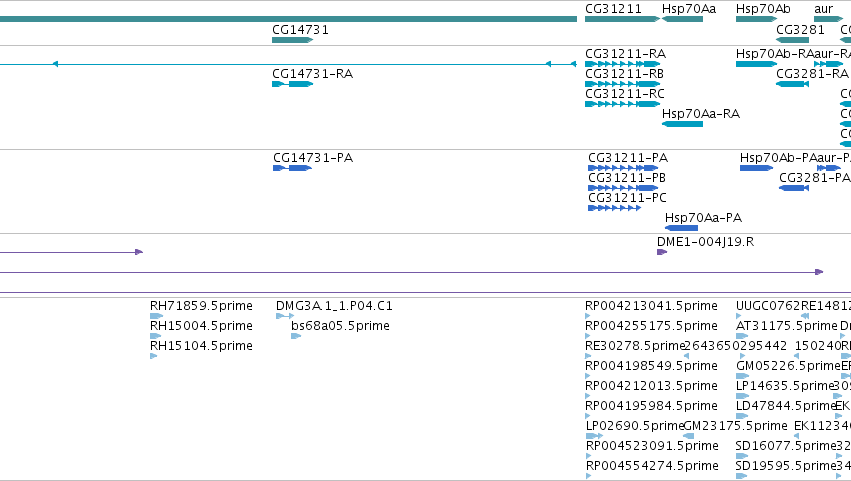Click the RP004212013.5prime EST label
The image size is (851, 481).
coord(651,386)
